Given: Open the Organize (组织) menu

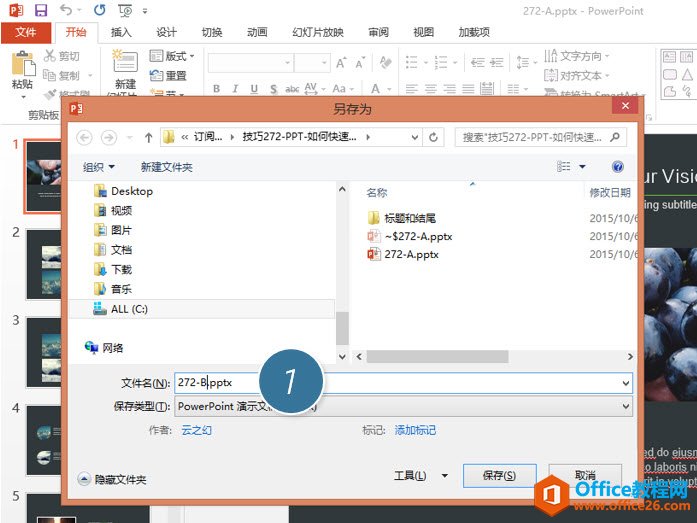Looking at the screenshot, I should coord(99,167).
